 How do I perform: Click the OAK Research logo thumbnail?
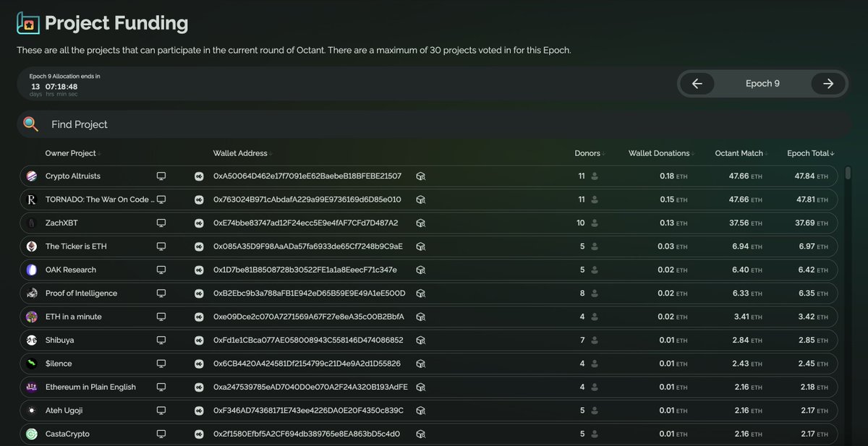pos(31,270)
